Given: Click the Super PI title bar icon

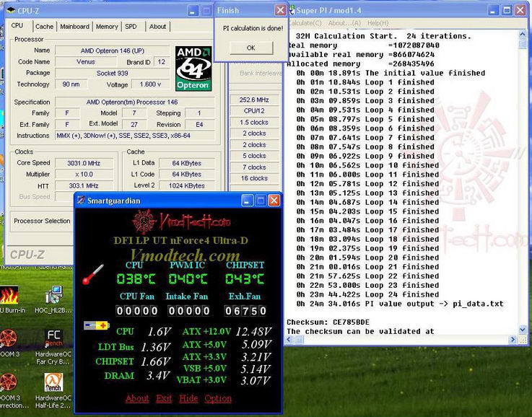Looking at the screenshot, I should 292,10.
